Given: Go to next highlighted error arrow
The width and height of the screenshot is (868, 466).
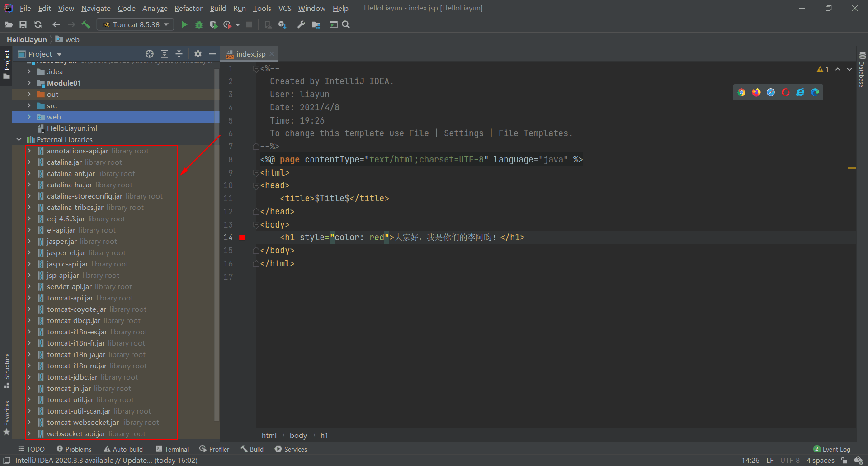Looking at the screenshot, I should click(849, 69).
